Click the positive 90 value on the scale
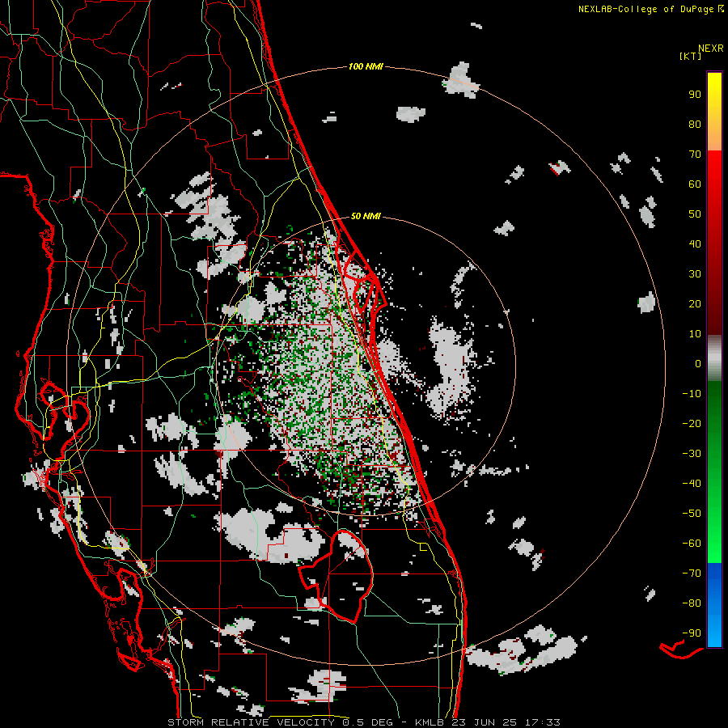Screen dimensions: 728x728 [695, 95]
